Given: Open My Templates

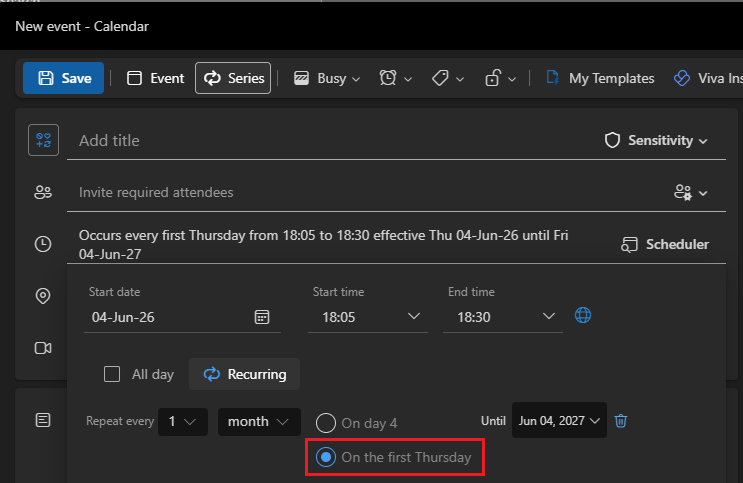Looking at the screenshot, I should 600,78.
